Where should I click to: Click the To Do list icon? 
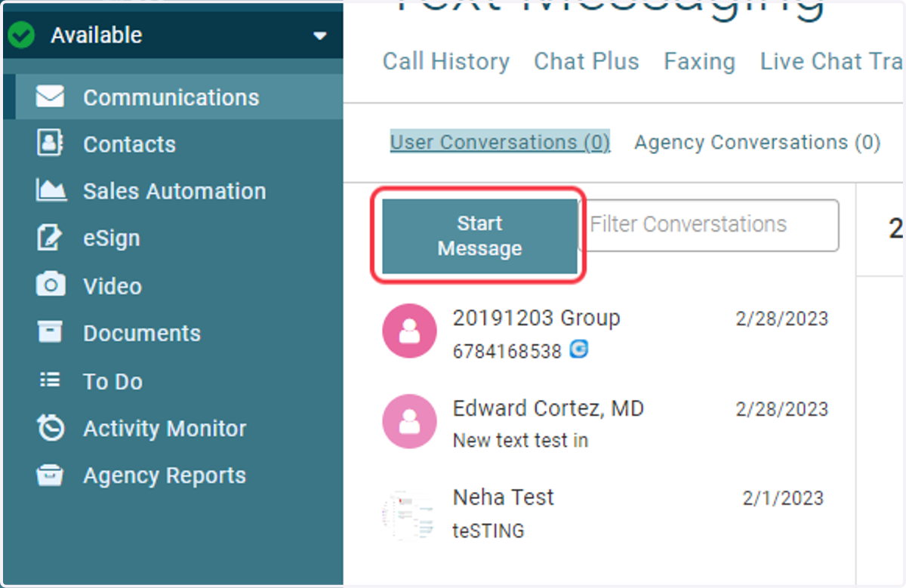[50, 380]
